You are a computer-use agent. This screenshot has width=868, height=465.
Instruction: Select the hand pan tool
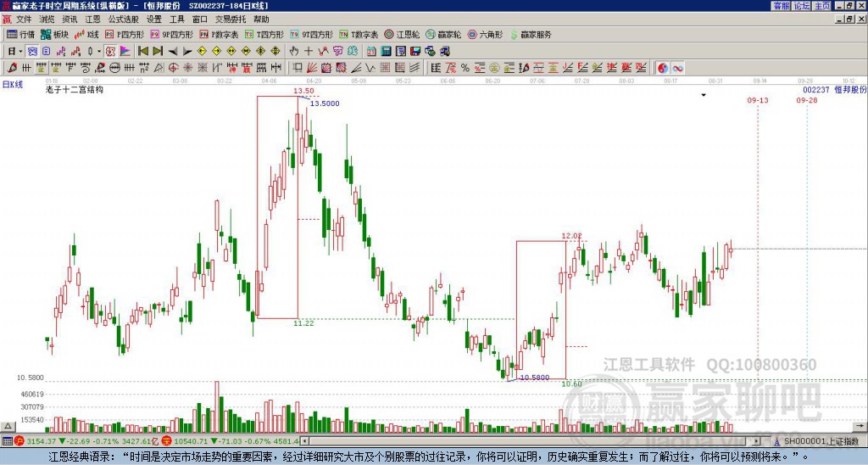click(293, 52)
